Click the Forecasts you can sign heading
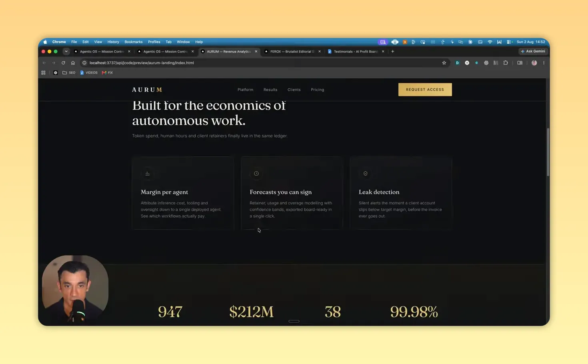Screen dimensions: 588x364 281,192
